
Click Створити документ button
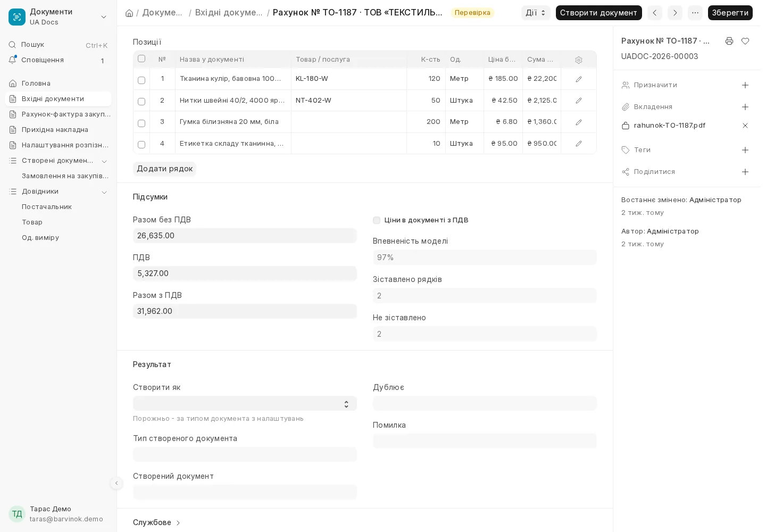coord(598,13)
